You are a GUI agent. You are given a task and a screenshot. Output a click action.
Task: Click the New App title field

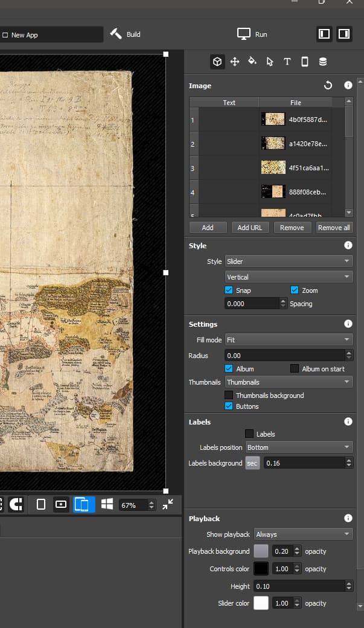tap(51, 35)
